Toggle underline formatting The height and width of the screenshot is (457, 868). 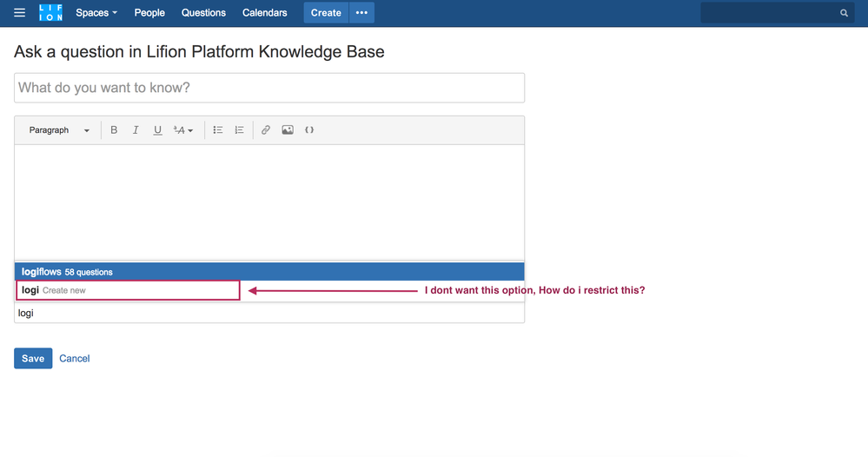click(158, 130)
